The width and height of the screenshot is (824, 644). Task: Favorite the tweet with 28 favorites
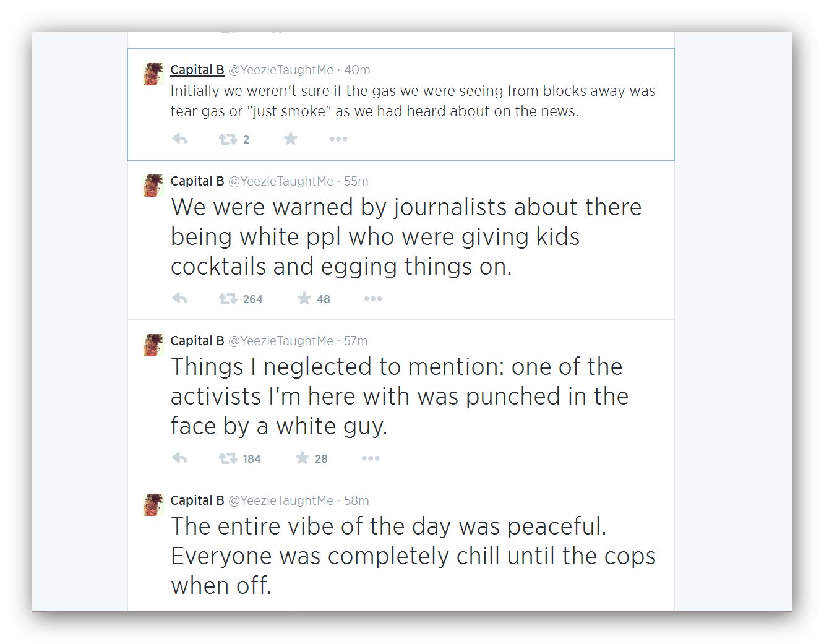tap(302, 458)
